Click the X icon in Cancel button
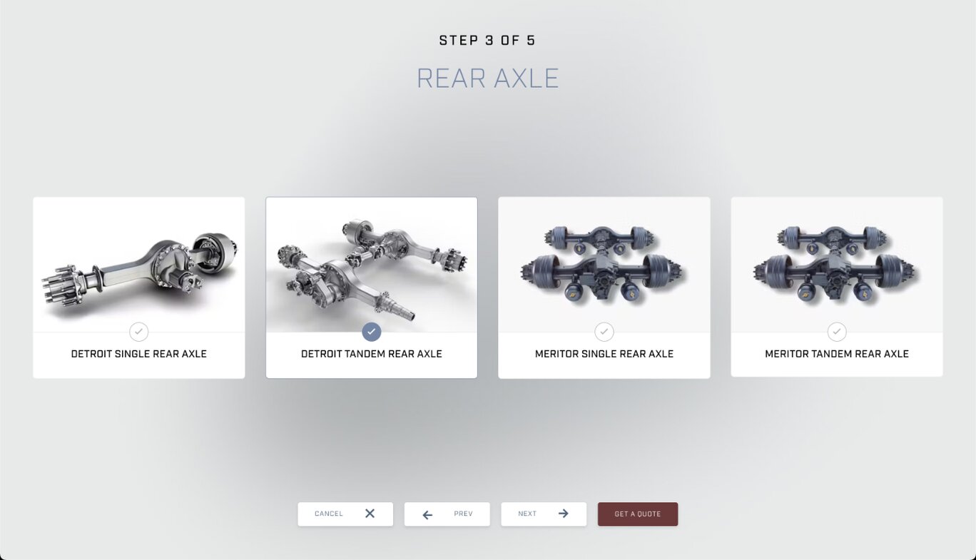The image size is (976, 560). [x=370, y=514]
